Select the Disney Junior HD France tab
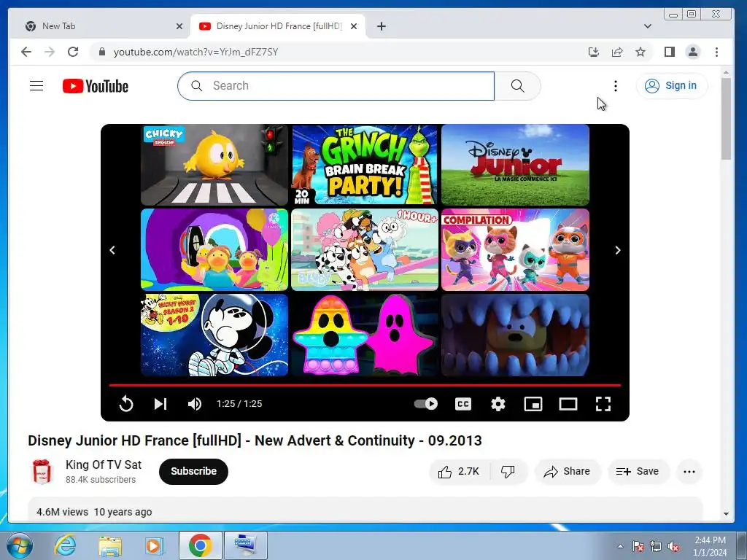The height and width of the screenshot is (560, 747). point(277,26)
